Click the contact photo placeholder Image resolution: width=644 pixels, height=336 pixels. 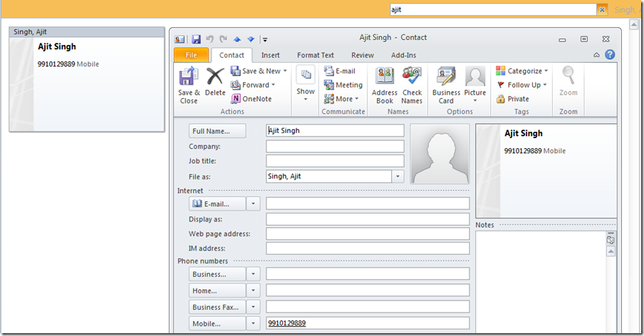tap(440, 154)
